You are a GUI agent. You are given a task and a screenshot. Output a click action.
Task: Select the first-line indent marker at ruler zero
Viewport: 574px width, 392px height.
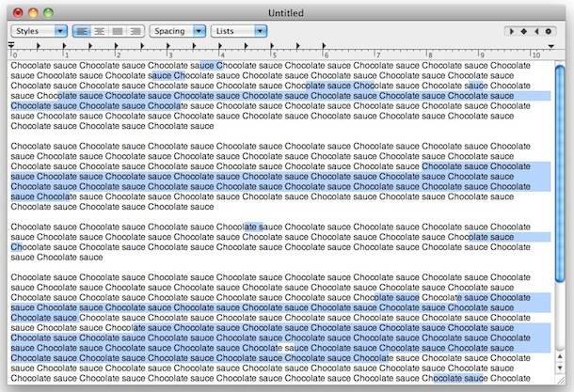[x=11, y=45]
